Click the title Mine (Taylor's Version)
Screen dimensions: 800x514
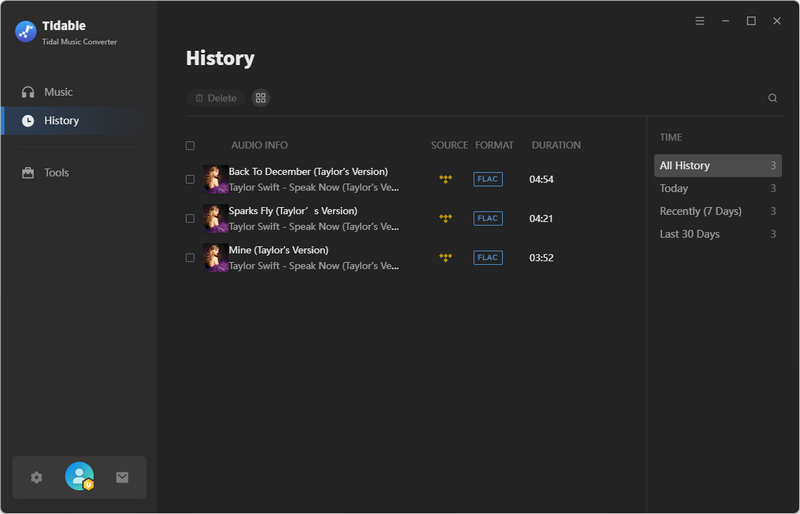click(279, 250)
